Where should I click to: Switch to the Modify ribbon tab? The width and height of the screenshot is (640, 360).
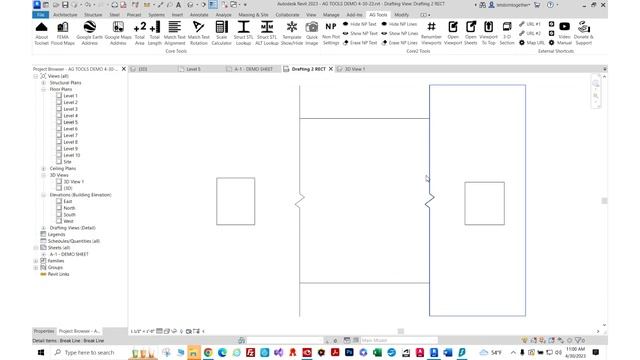tap(401, 15)
